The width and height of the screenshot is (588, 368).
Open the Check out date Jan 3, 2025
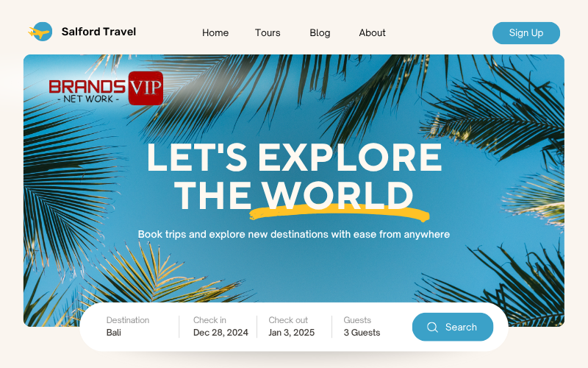(x=291, y=326)
